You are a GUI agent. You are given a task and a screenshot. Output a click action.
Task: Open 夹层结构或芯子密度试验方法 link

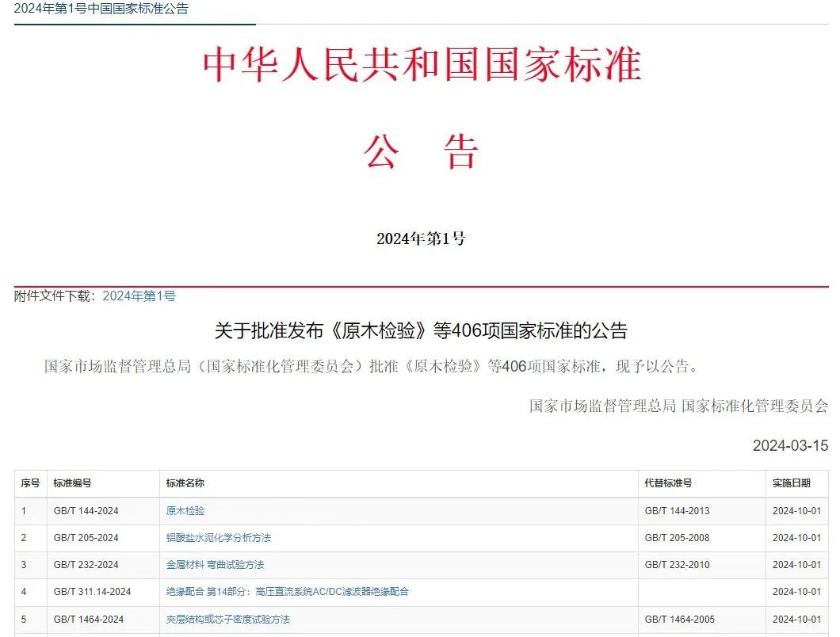pyautogui.click(x=227, y=620)
